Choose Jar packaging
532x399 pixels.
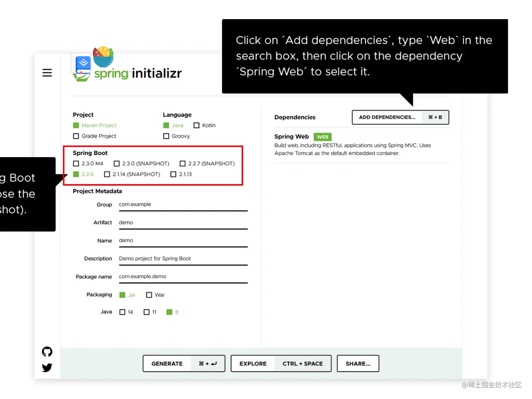pos(127,295)
